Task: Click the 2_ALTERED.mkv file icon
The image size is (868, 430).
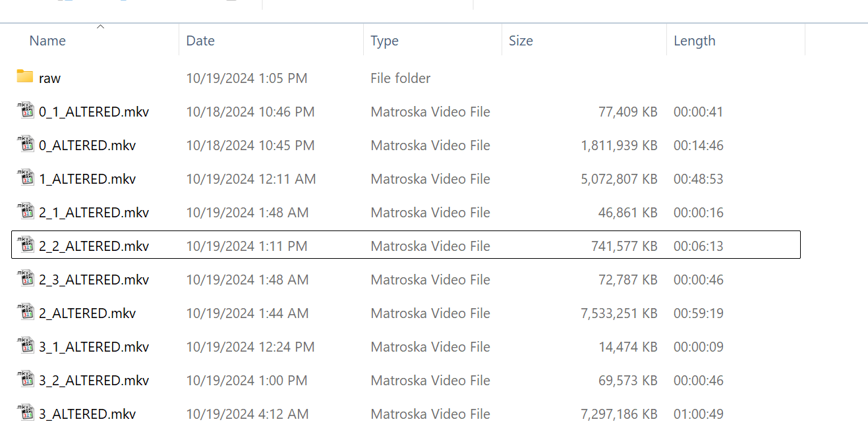Action: click(25, 312)
